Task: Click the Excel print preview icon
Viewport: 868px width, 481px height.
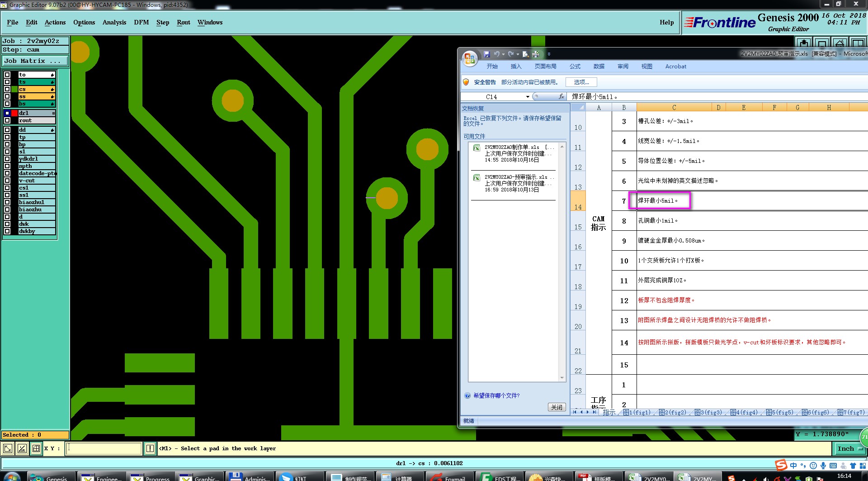Action: point(525,54)
